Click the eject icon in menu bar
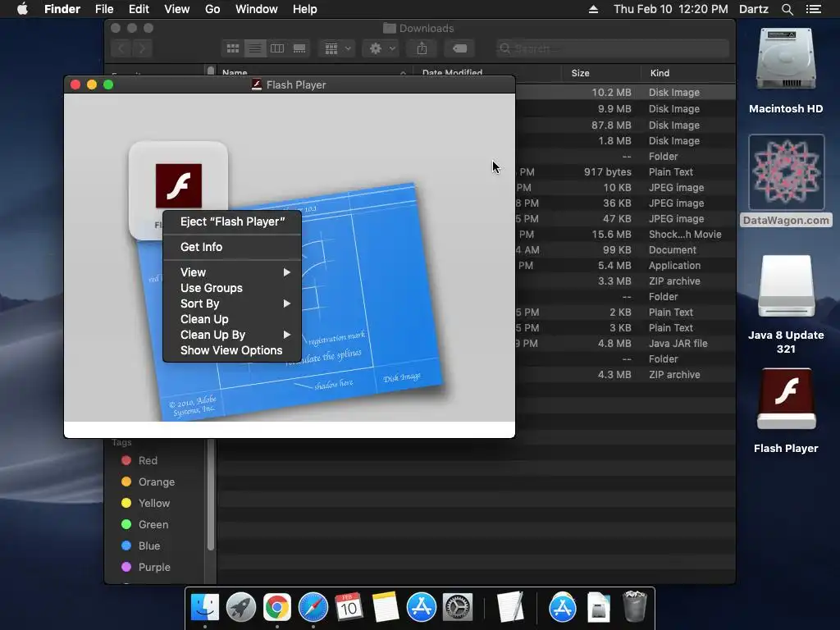 pos(593,9)
